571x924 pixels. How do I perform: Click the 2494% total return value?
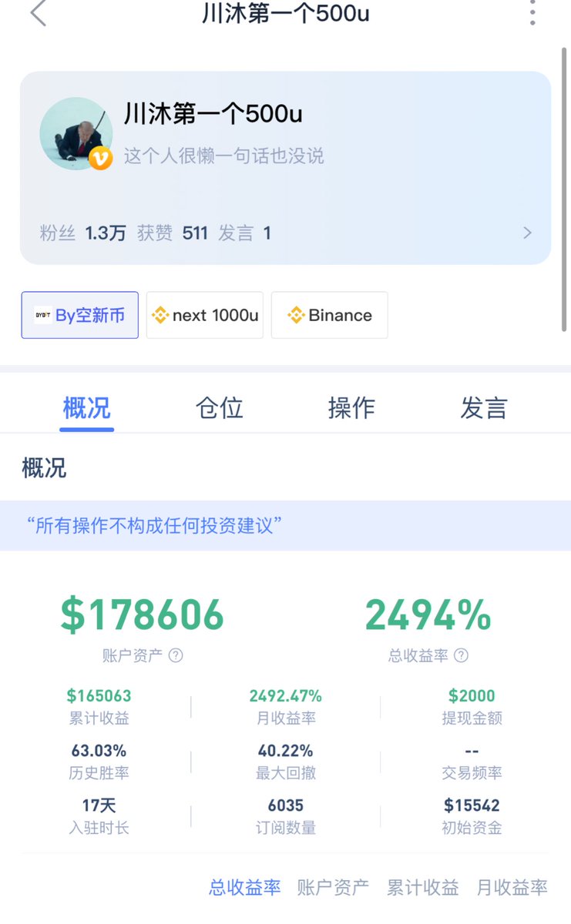[x=428, y=615]
